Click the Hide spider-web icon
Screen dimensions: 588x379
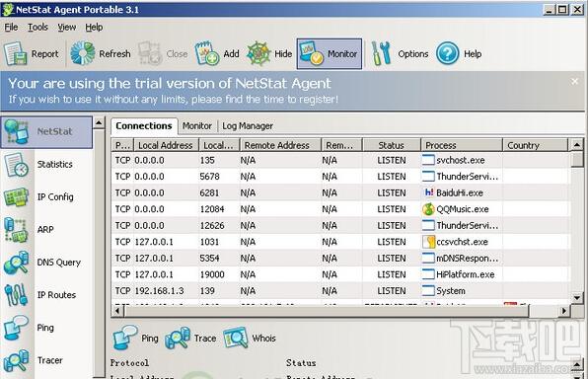[258, 53]
